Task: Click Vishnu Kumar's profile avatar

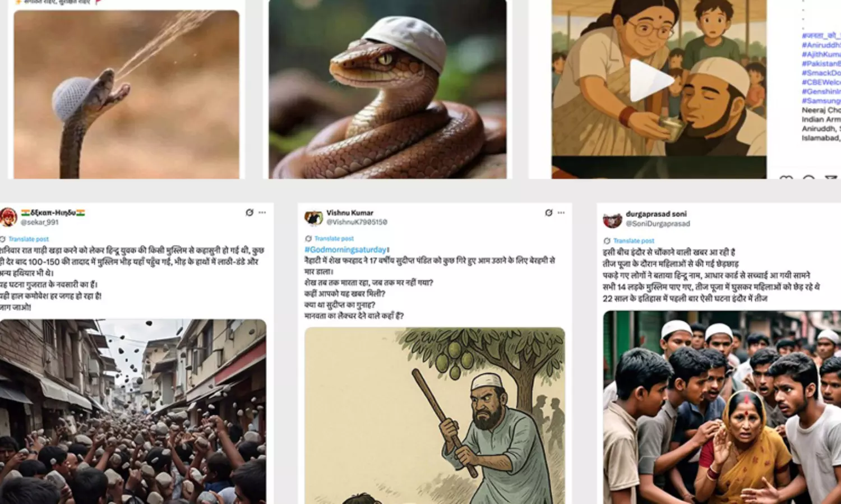Action: pos(313,216)
